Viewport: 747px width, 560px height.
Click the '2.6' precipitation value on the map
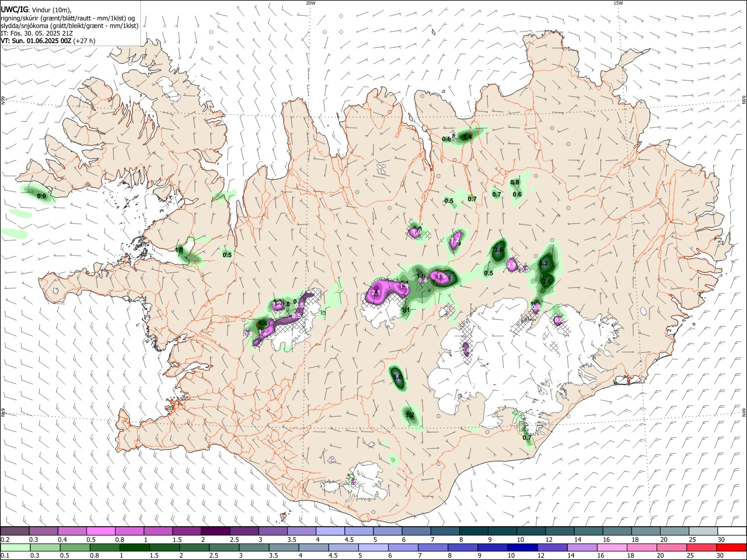tap(547, 281)
